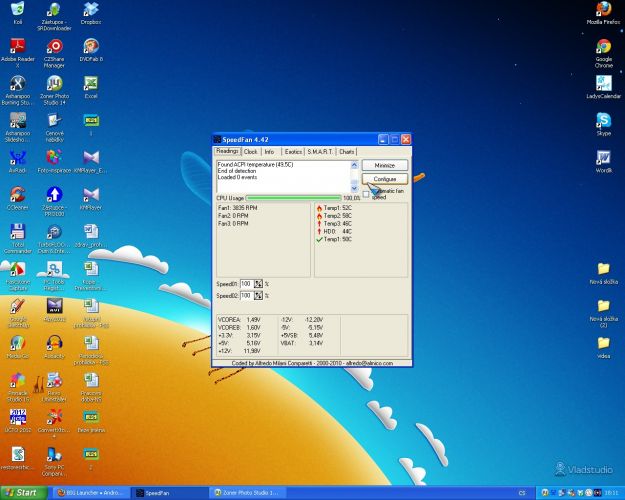Open the Dropbox desktop icon
This screenshot has width=625, height=500.
tap(91, 12)
